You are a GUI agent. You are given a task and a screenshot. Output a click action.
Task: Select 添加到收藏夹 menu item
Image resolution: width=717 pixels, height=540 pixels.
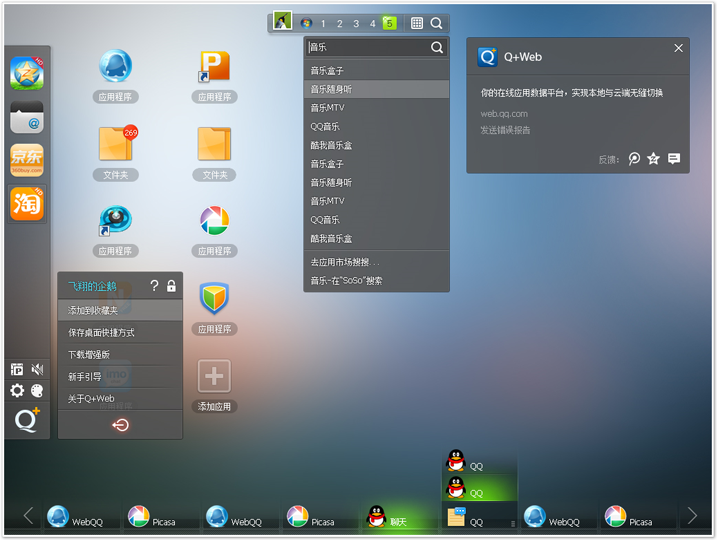click(120, 310)
